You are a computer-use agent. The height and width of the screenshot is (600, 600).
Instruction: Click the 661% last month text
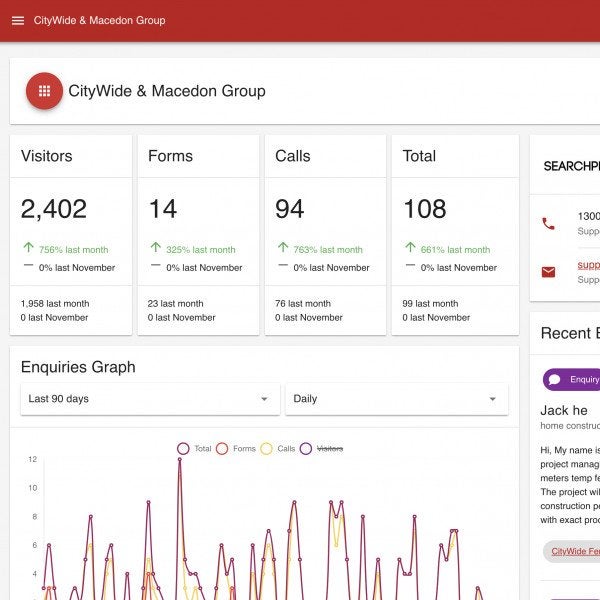click(x=455, y=250)
